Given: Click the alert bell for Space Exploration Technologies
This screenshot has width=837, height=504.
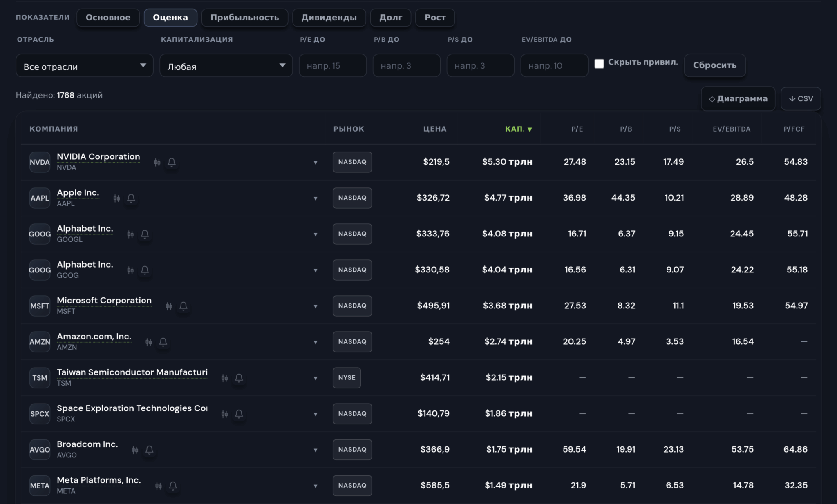Looking at the screenshot, I should click(x=239, y=414).
